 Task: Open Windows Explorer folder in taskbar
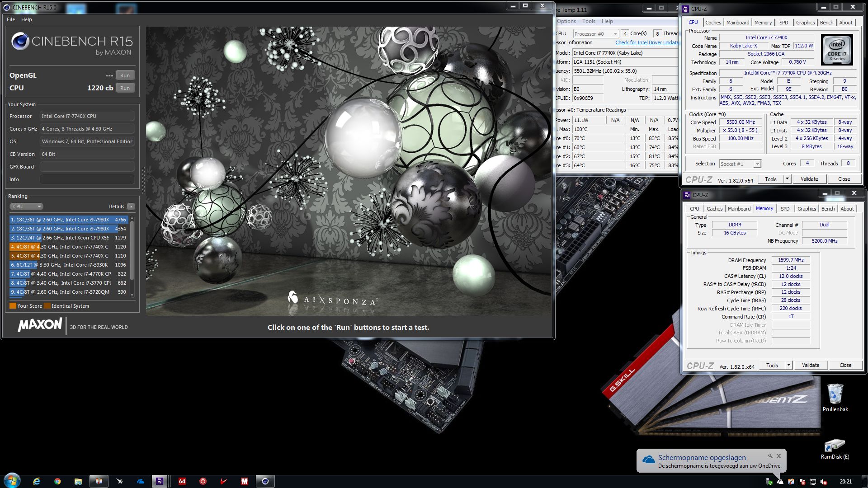pos(78,481)
